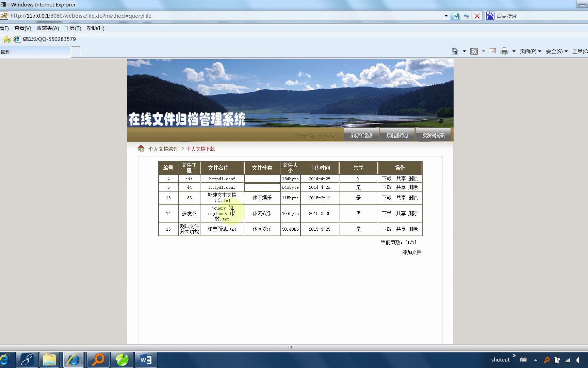The image size is (588, 368).
Task: Open the 工具(T) menu
Action: pyautogui.click(x=72, y=28)
